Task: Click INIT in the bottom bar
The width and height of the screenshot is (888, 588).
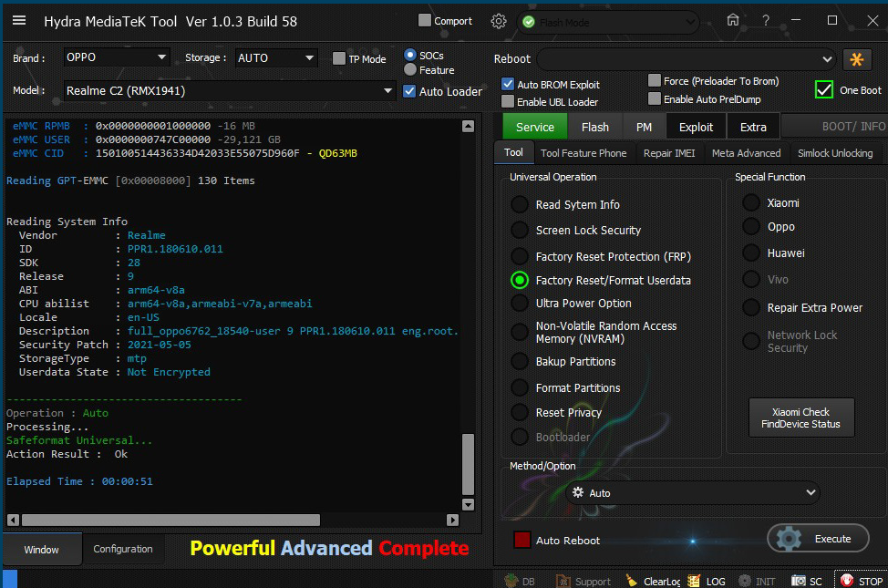Action: (x=757, y=582)
